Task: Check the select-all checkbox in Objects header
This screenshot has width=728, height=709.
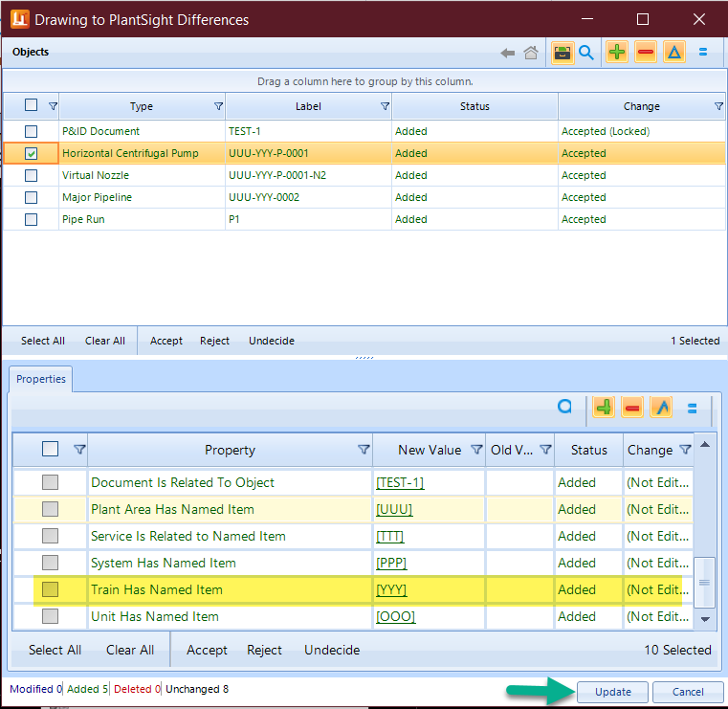Action: (32, 105)
